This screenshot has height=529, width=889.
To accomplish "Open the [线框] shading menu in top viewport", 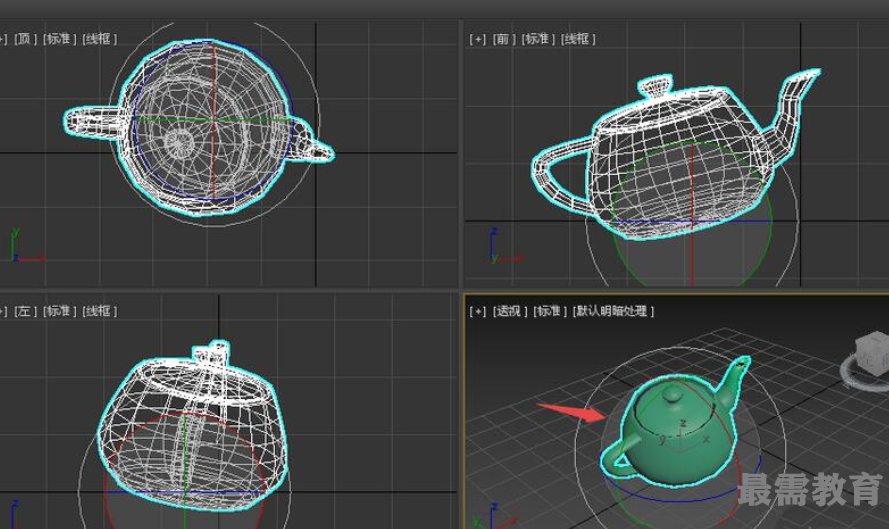I will (99, 39).
